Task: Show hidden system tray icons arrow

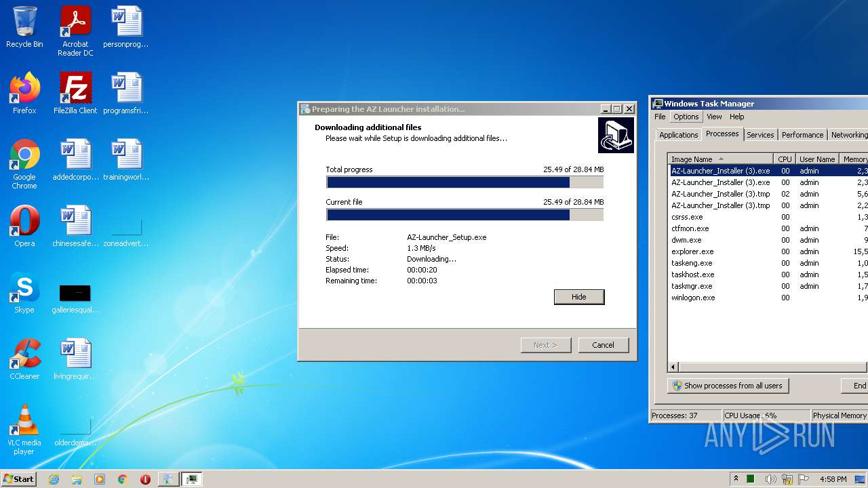Action: point(736,479)
